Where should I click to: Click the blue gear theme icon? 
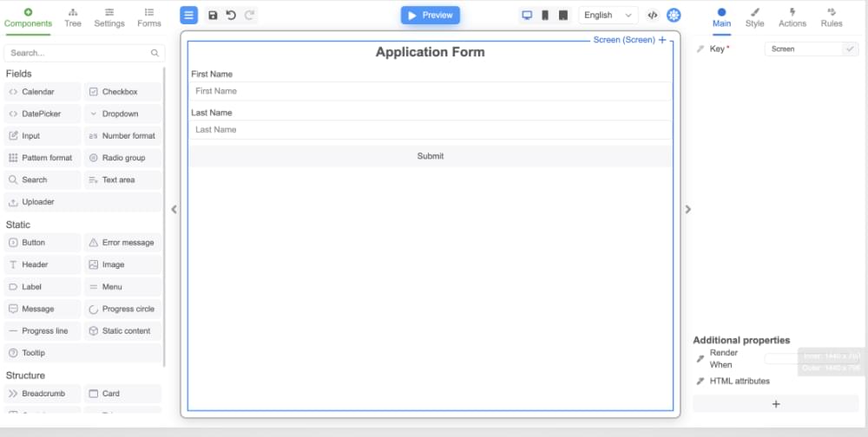point(674,15)
